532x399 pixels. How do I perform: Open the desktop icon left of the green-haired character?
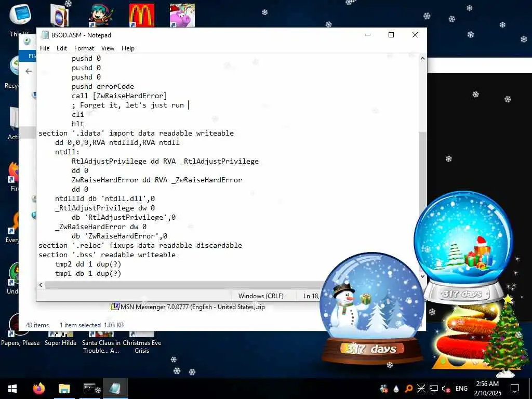pyautogui.click(x=60, y=15)
